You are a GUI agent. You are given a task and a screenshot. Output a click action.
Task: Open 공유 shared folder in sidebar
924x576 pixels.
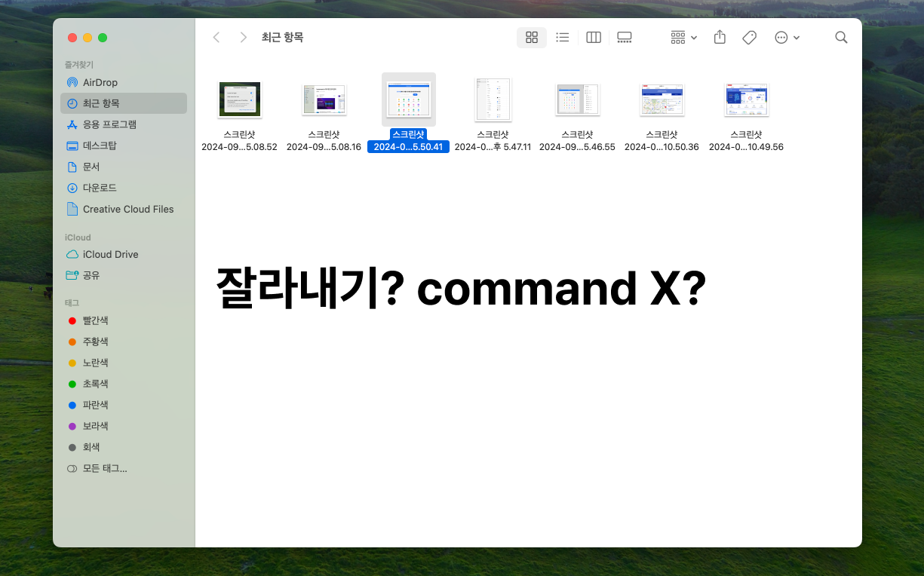coord(124,275)
